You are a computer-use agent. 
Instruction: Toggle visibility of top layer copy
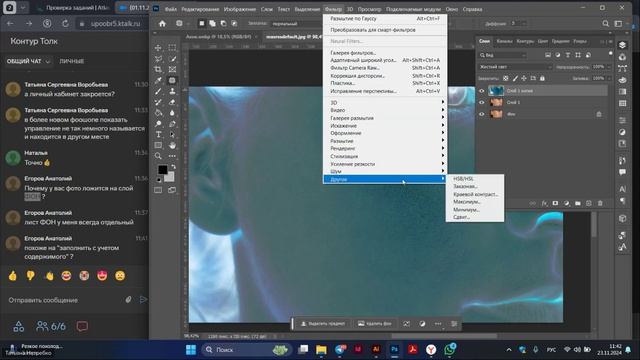point(482,91)
